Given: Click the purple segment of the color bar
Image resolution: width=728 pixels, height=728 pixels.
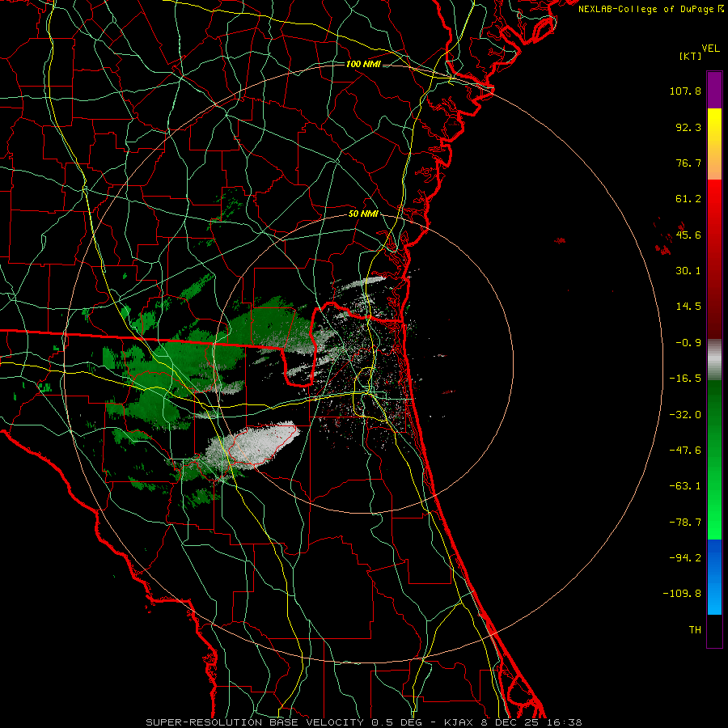Looking at the screenshot, I should (x=714, y=91).
